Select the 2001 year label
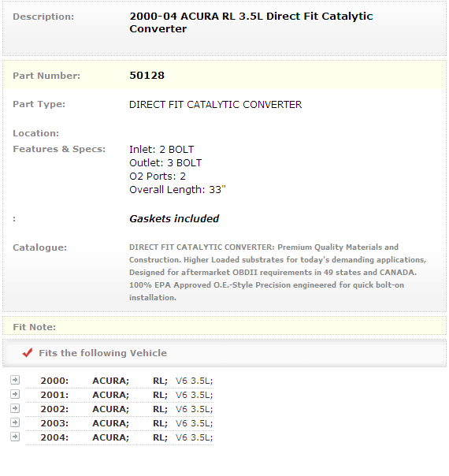This screenshot has width=449, height=476. coord(54,395)
